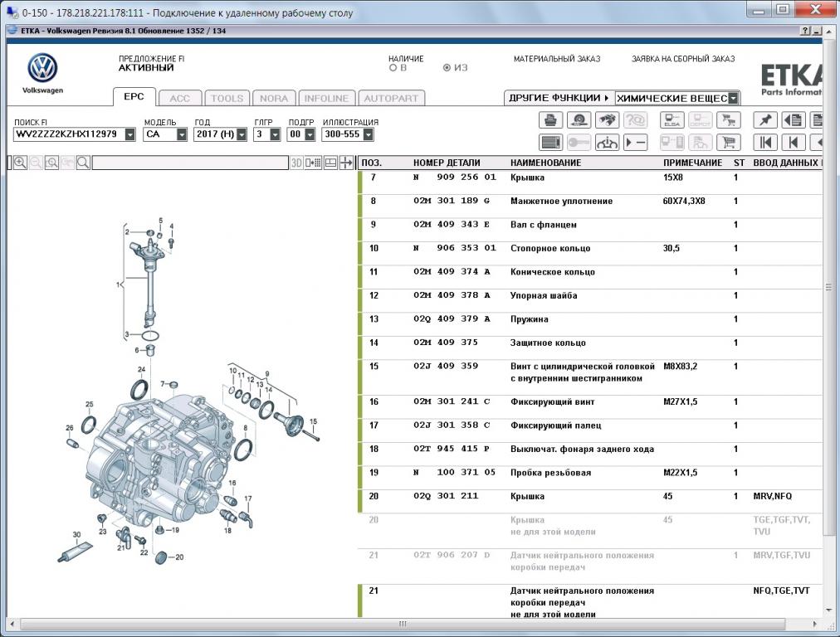Click МАТЕРИАЛЬНЫЙ ЗАКАЗ link
The height and width of the screenshot is (637, 840).
pos(557,59)
